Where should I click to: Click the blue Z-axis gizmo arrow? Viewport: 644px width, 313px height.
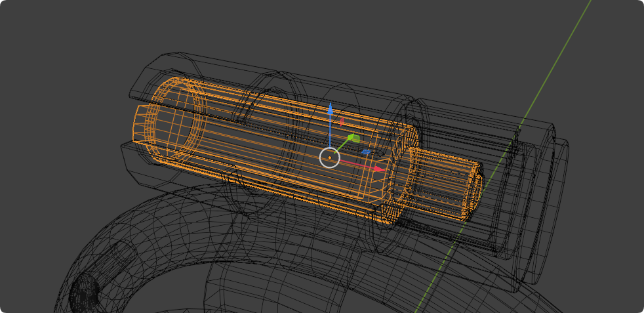click(x=330, y=110)
